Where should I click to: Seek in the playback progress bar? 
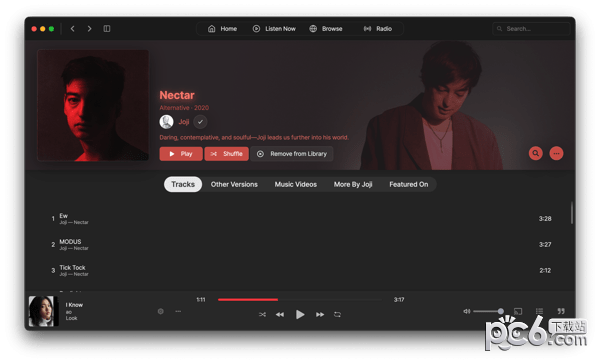[300, 300]
